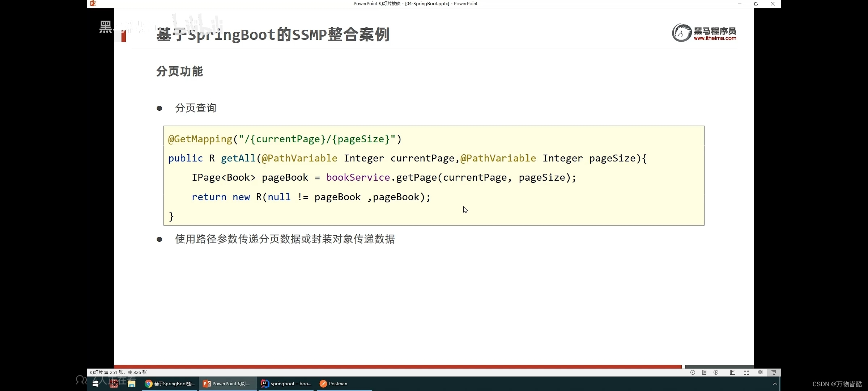Switch to Slide Sorter view
This screenshot has width=868, height=391.
(x=746, y=372)
